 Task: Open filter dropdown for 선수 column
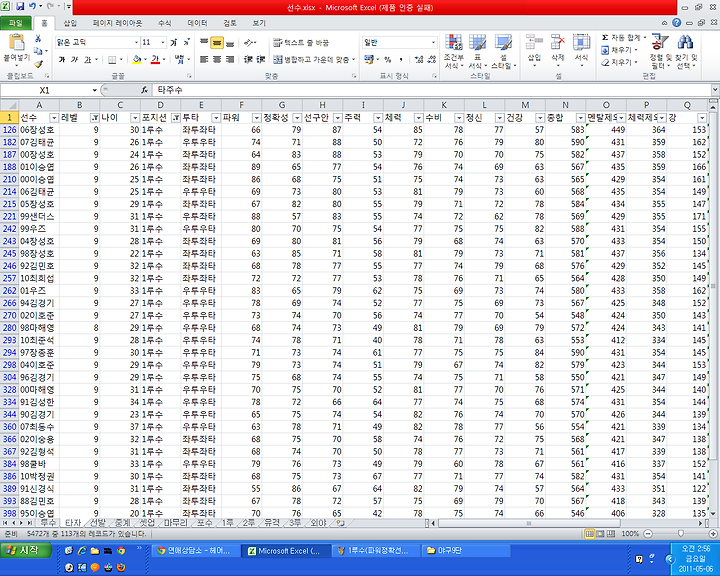pos(54,118)
